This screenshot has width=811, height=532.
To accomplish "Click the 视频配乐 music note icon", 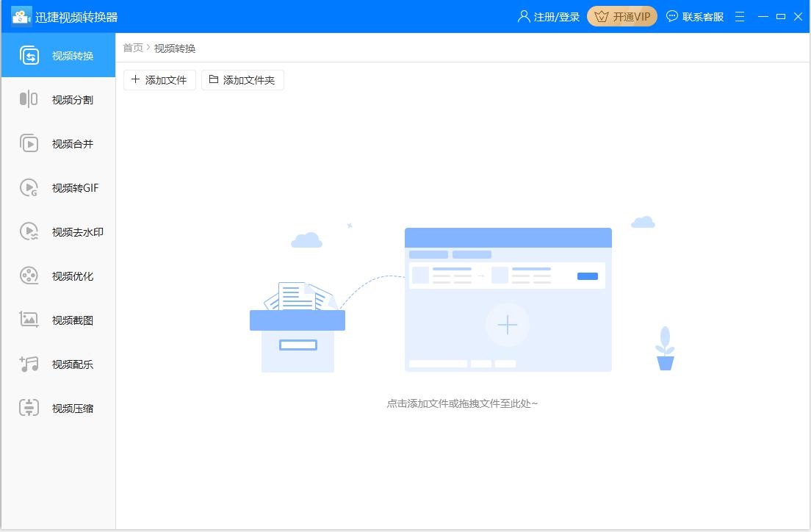I will [29, 364].
